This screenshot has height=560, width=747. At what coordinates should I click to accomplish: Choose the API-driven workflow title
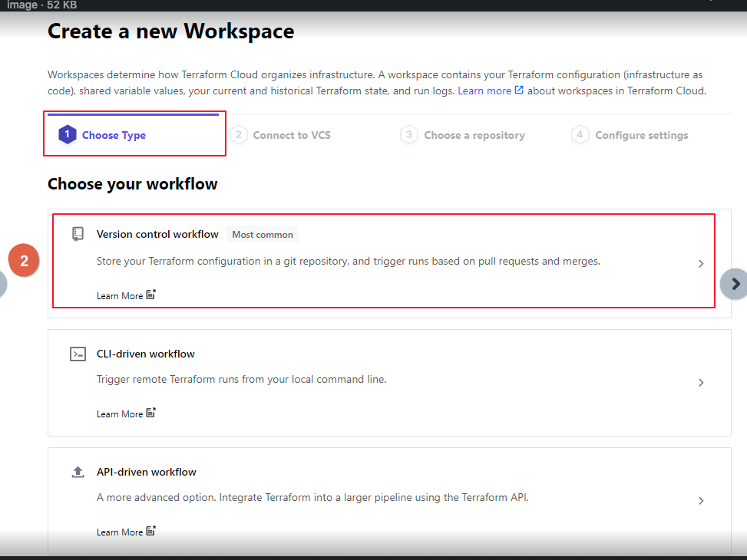coord(147,472)
